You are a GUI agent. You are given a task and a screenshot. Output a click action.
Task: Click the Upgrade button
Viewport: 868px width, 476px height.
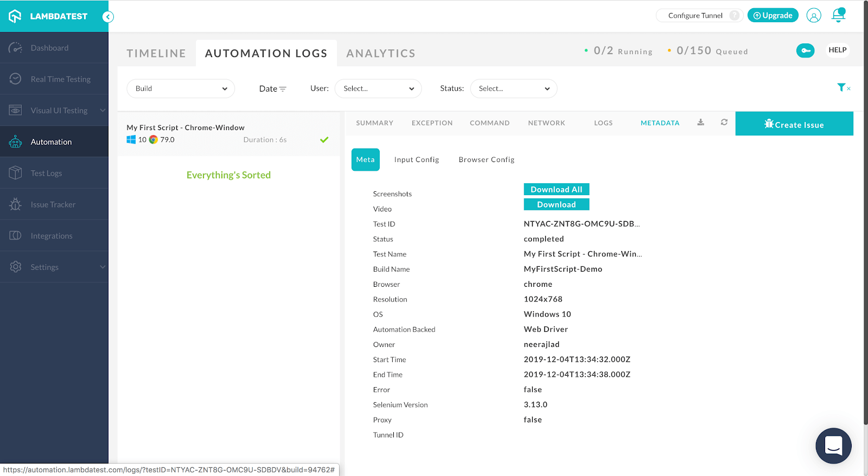pyautogui.click(x=773, y=15)
